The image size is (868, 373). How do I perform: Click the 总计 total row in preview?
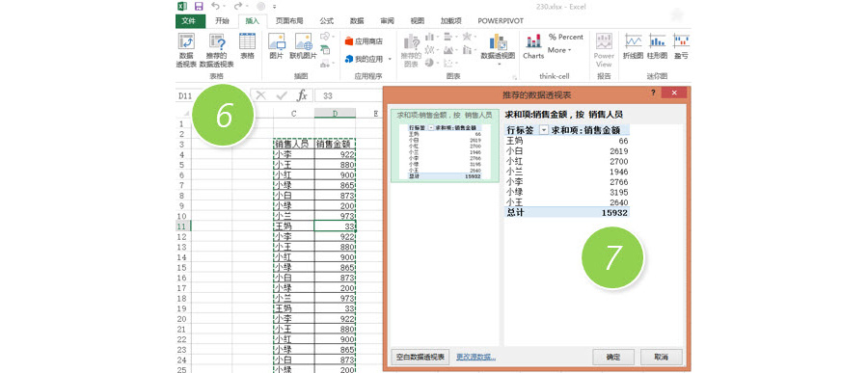[567, 212]
